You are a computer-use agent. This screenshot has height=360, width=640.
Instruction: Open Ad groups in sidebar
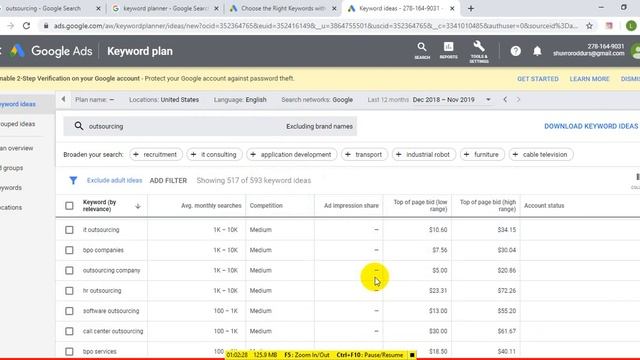pos(12,168)
